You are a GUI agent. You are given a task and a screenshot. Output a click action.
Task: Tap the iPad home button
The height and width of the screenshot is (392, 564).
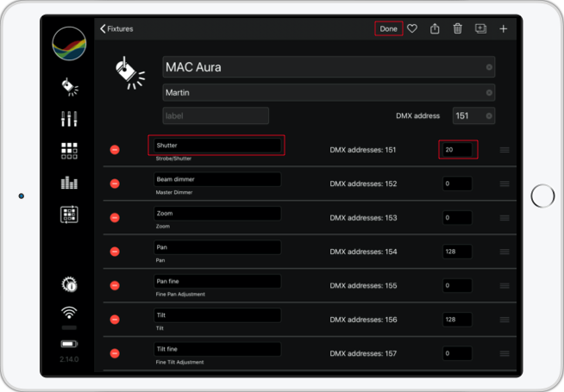(542, 196)
